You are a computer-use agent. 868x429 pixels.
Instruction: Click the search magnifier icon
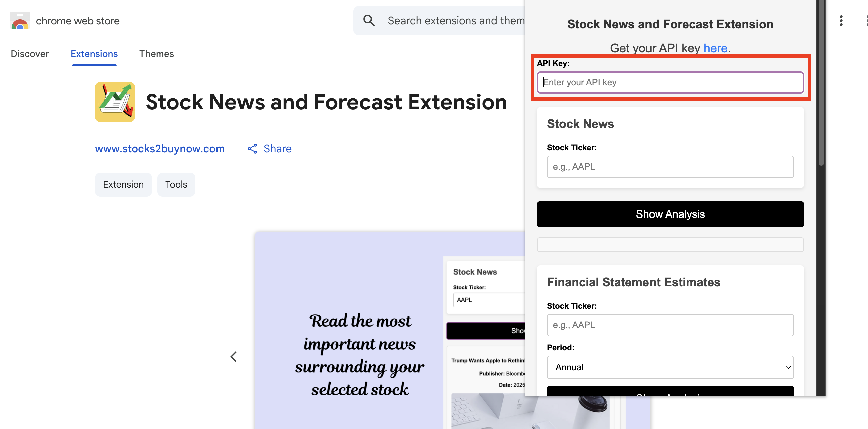pyautogui.click(x=369, y=21)
